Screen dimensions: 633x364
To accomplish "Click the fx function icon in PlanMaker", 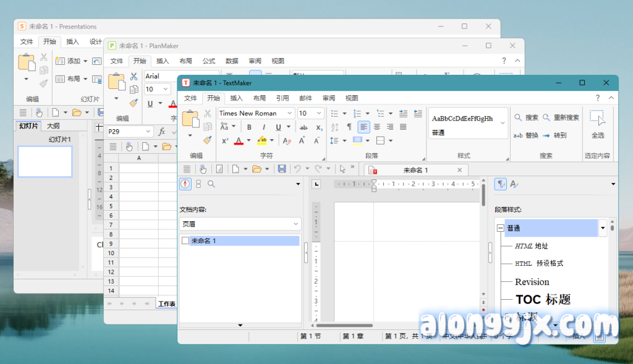I will click(162, 132).
